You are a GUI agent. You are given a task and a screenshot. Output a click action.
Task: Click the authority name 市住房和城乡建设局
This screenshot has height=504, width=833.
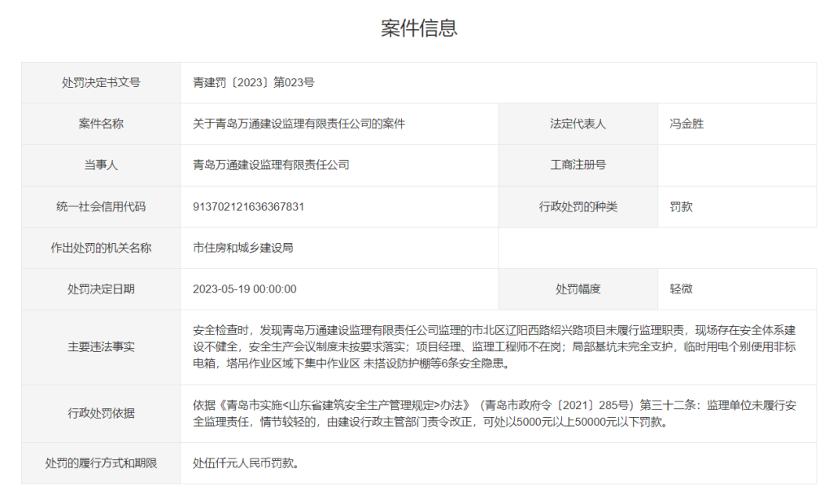(x=242, y=248)
